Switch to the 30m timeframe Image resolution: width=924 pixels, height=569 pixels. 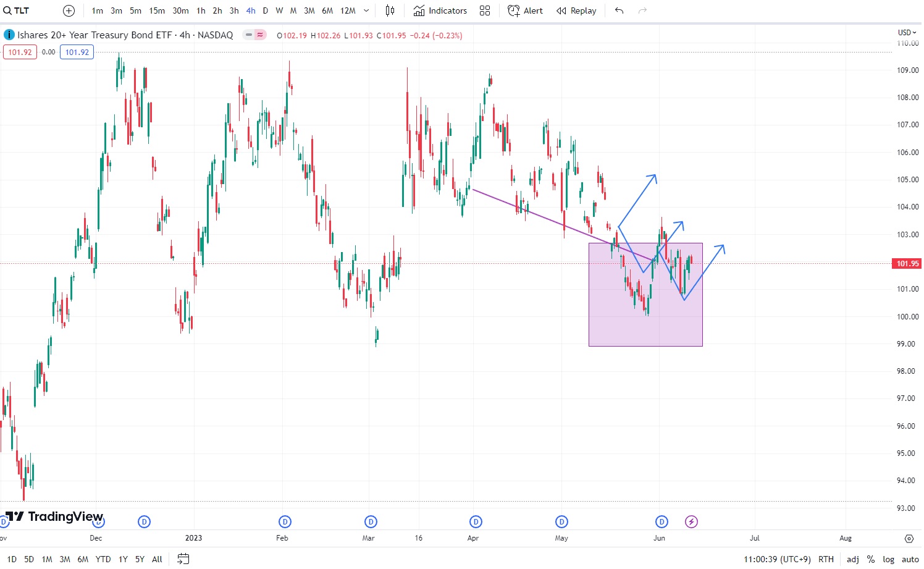pos(180,11)
